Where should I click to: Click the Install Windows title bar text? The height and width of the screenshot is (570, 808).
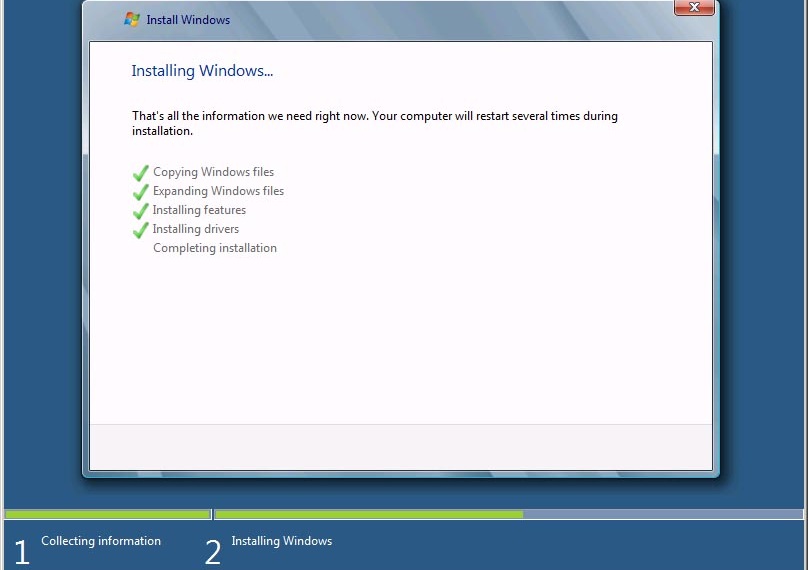[188, 20]
